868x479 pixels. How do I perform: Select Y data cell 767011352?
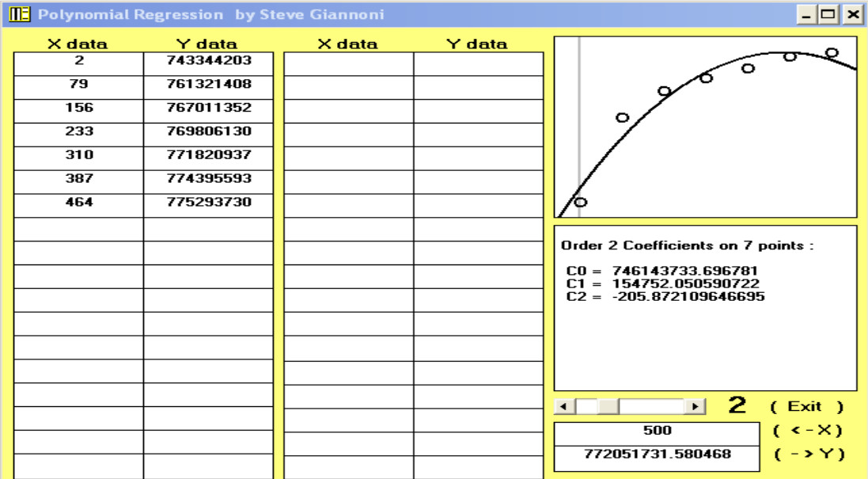pyautogui.click(x=209, y=112)
